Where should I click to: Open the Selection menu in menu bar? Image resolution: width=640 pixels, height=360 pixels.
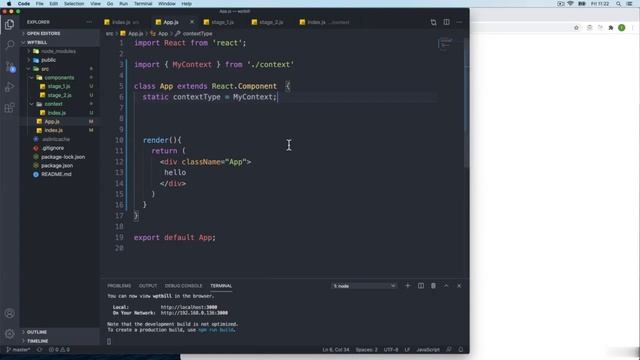[74, 4]
